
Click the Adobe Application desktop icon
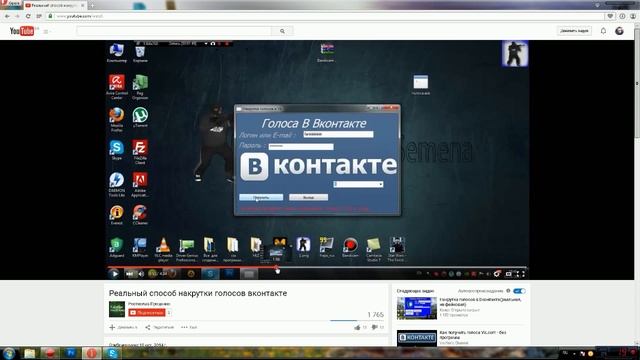(140, 184)
